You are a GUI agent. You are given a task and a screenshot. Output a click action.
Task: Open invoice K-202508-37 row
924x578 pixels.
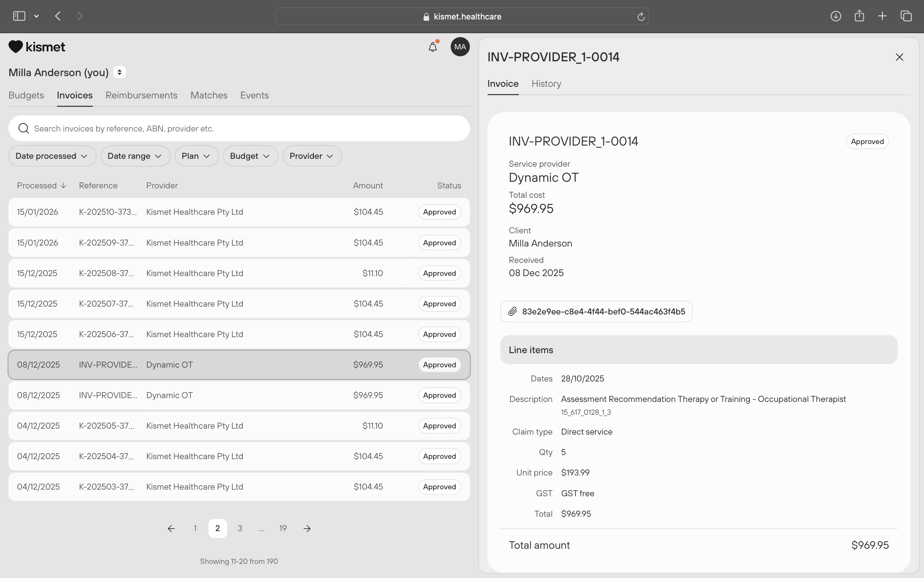coord(239,273)
